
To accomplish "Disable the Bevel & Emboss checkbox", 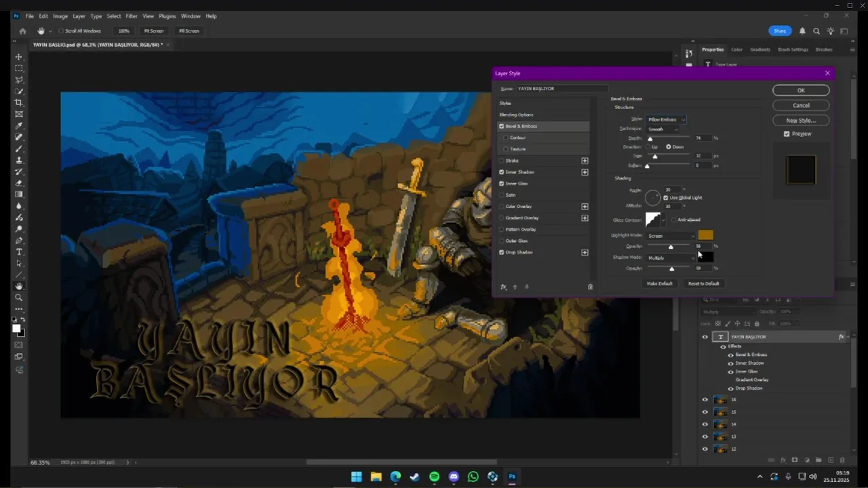I will [x=502, y=126].
